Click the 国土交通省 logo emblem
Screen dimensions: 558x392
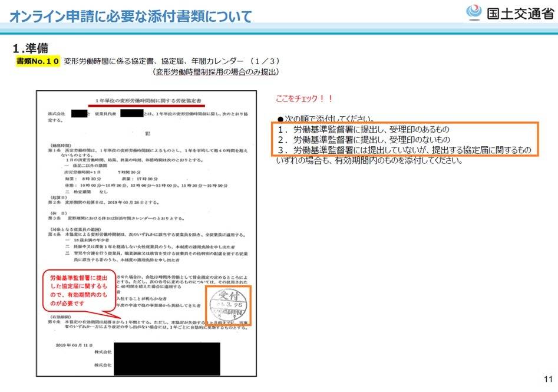point(474,12)
